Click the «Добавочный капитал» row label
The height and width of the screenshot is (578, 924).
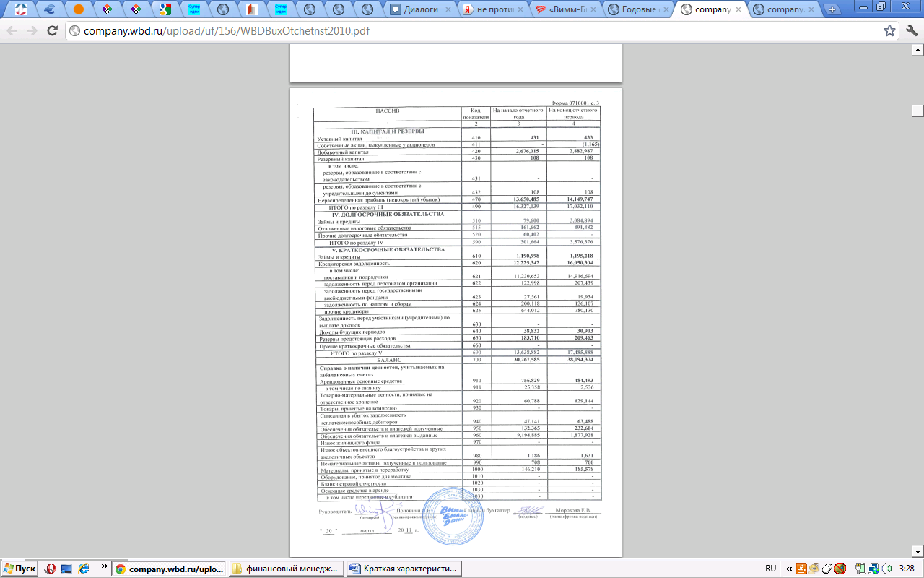(x=343, y=152)
